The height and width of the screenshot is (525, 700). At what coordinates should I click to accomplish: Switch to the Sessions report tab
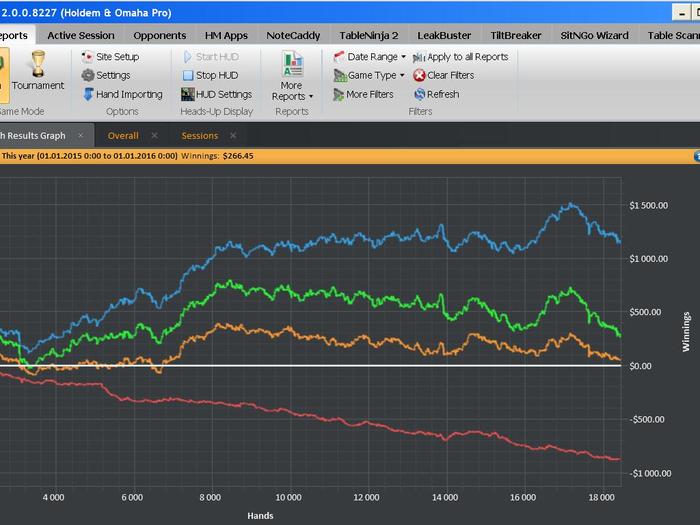[x=200, y=136]
